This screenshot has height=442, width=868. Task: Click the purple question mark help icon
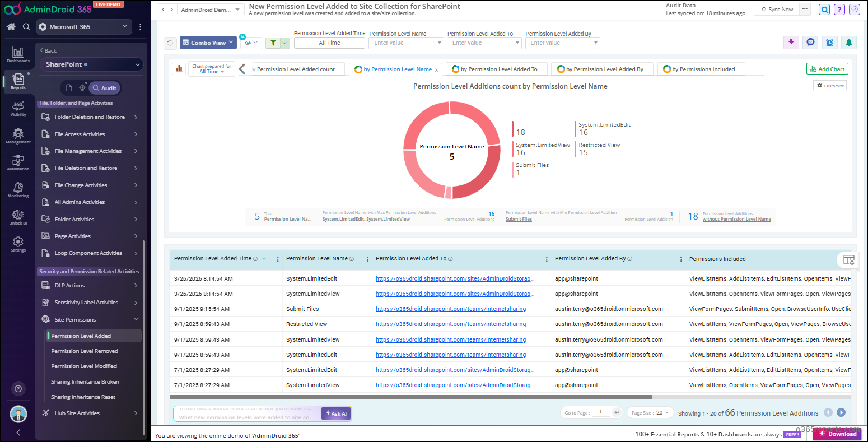839,10
